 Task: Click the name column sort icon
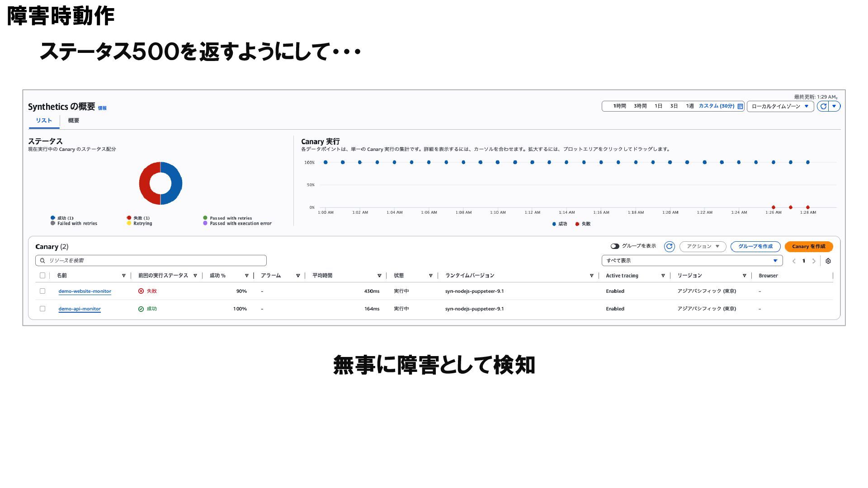point(123,276)
